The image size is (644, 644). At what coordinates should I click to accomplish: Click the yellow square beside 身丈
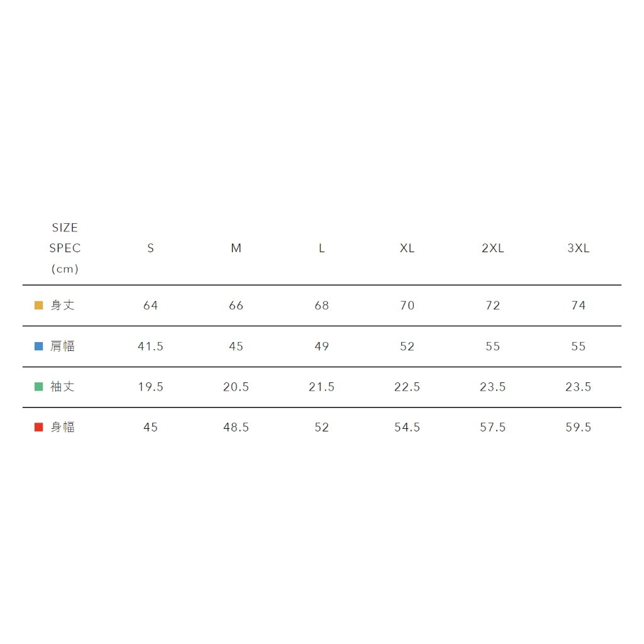(38, 306)
